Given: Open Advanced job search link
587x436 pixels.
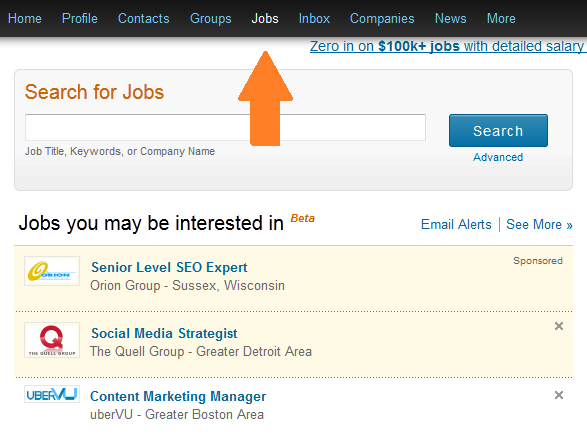Looking at the screenshot, I should pyautogui.click(x=498, y=157).
